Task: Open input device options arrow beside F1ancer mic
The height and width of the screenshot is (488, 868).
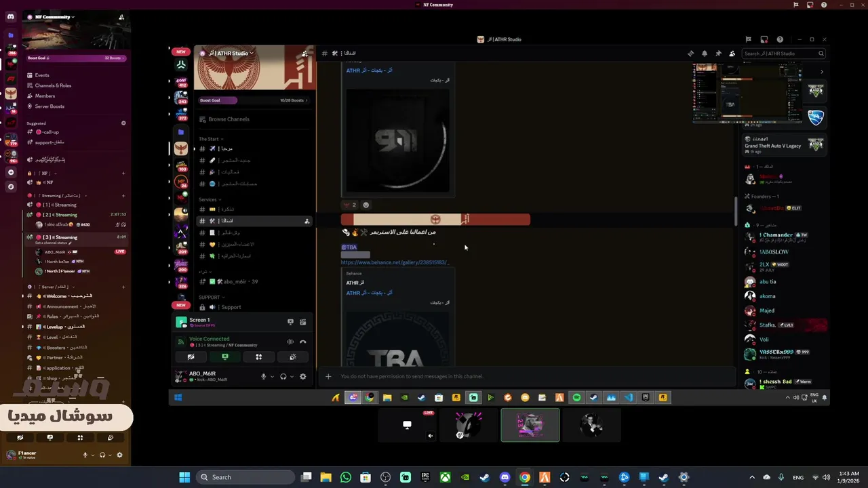Action: pyautogui.click(x=92, y=455)
